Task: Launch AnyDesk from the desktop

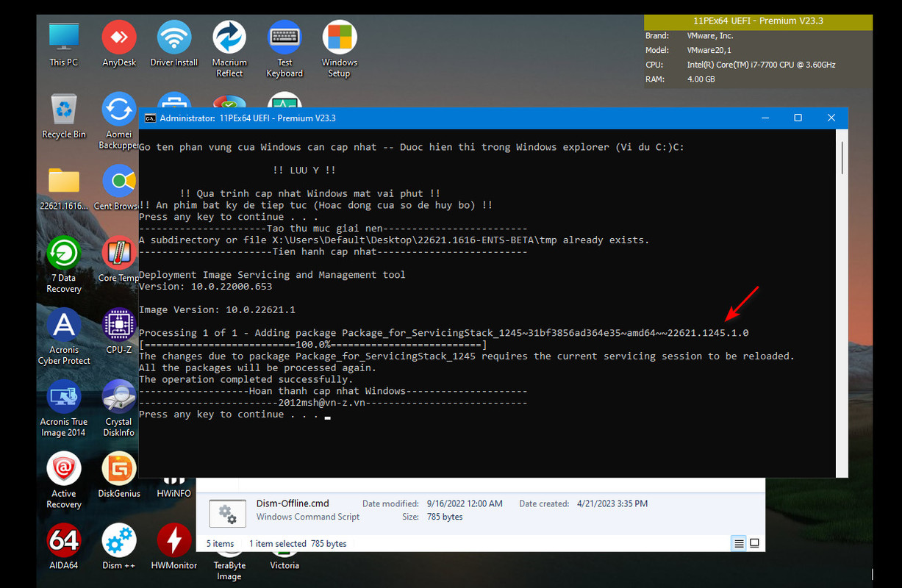Action: (119, 44)
